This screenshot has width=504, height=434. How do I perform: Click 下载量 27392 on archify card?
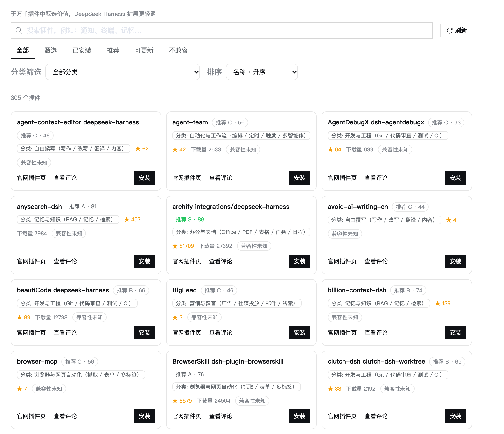pos(216,246)
